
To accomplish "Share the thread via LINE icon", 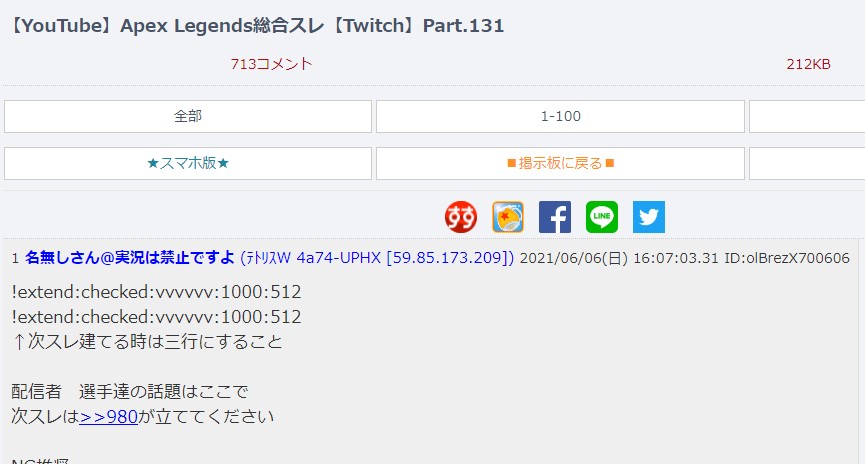I will point(601,217).
